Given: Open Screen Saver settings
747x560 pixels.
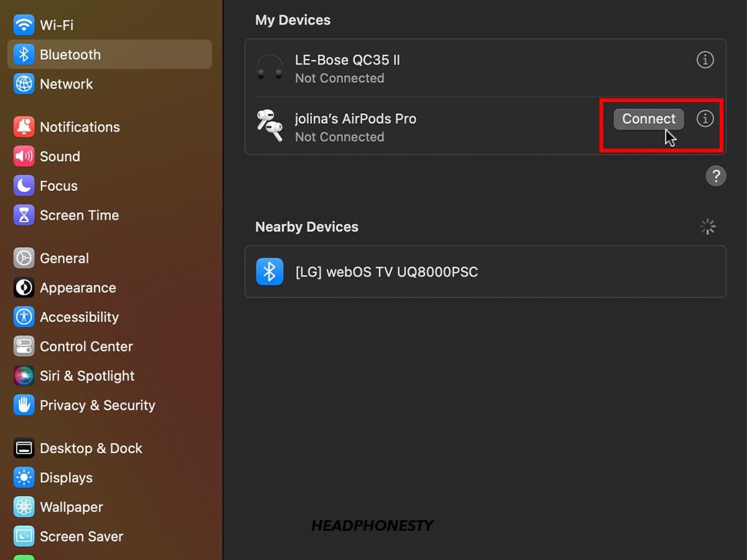Looking at the screenshot, I should coord(82,536).
